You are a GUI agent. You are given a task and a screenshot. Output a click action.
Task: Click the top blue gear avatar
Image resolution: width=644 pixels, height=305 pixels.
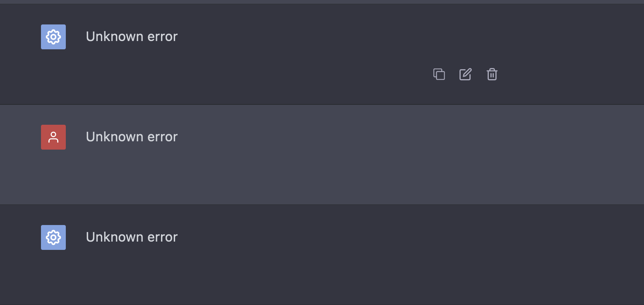(53, 37)
